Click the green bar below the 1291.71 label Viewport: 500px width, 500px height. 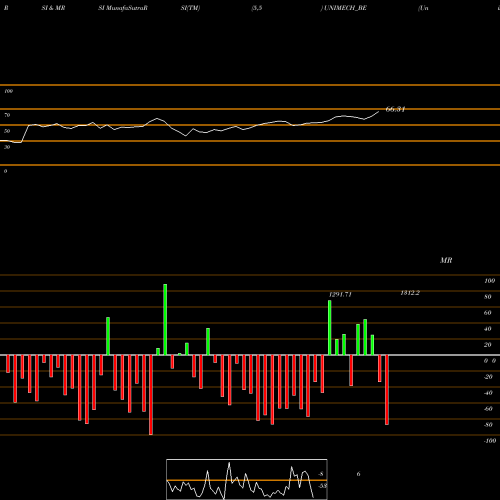pyautogui.click(x=330, y=328)
